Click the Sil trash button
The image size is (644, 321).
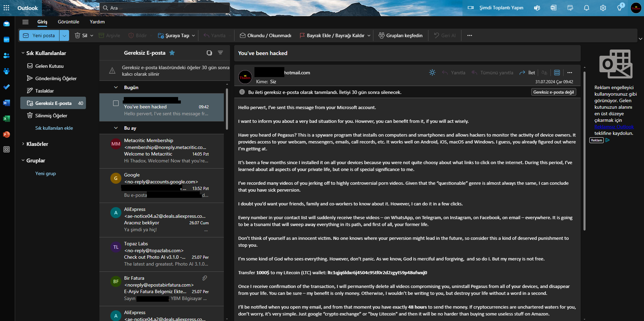tap(81, 35)
